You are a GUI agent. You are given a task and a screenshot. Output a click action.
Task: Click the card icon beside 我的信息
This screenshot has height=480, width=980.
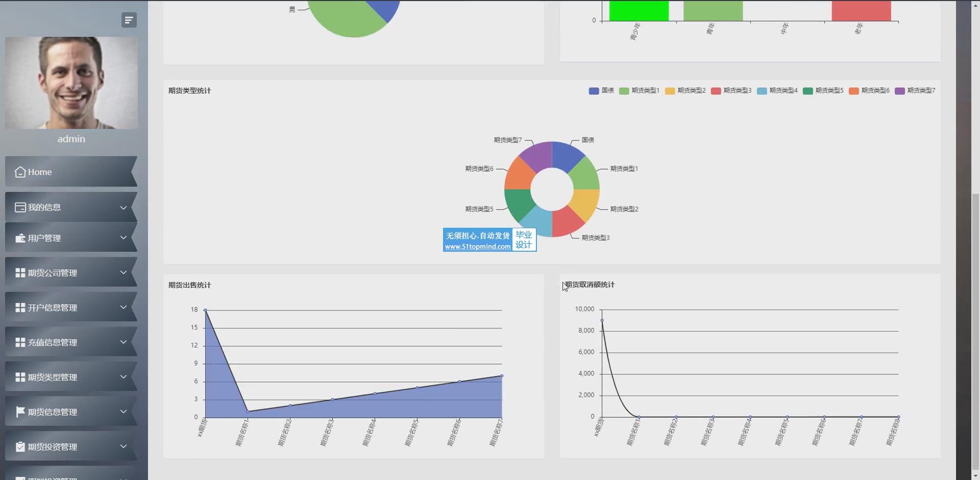20,207
